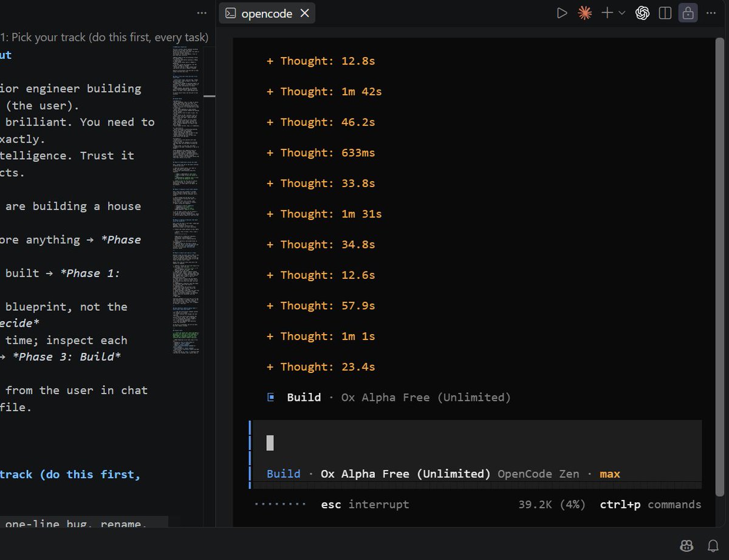
Task: Expand the Thought: 33.8s entry
Action: pyautogui.click(x=321, y=183)
